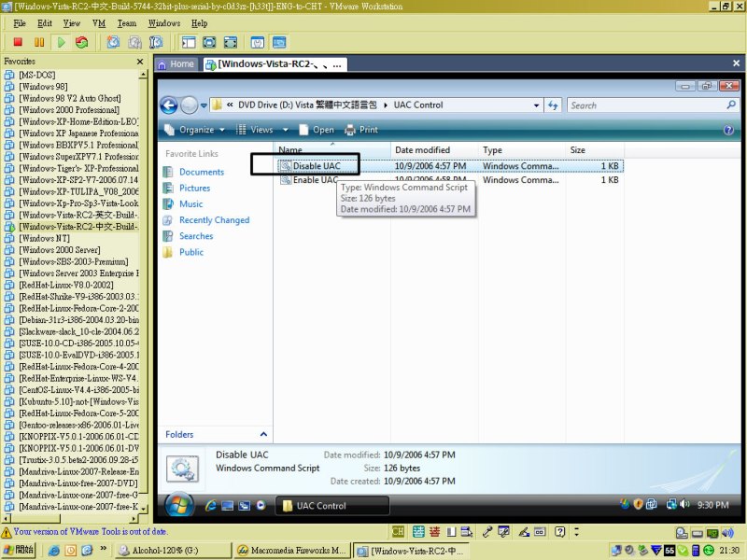Open the Public favorite link

[x=191, y=252]
